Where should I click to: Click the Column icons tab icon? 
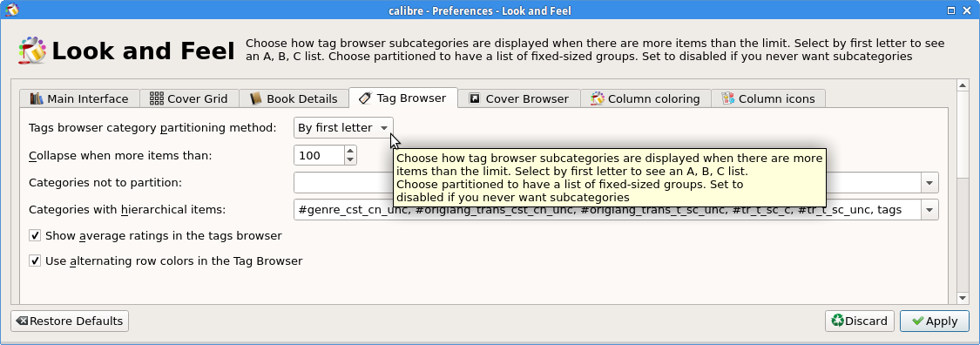[727, 98]
